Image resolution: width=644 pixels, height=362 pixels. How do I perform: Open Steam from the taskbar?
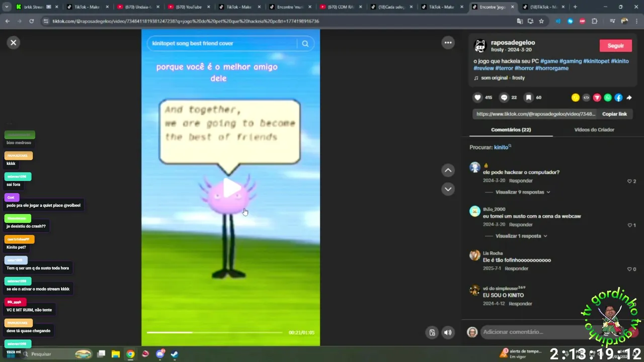click(x=174, y=354)
